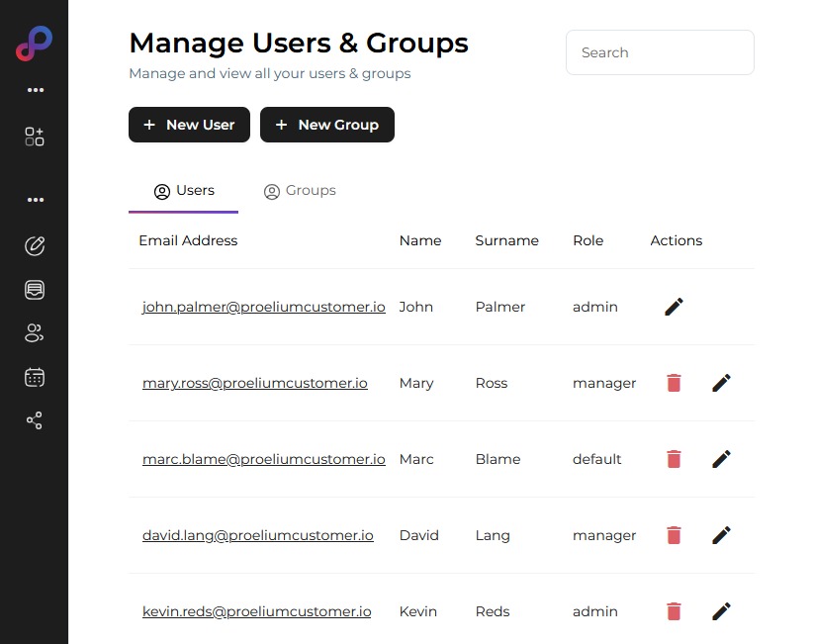Focus the Search input field
Image resolution: width=814 pixels, height=644 pixels.
(x=660, y=52)
